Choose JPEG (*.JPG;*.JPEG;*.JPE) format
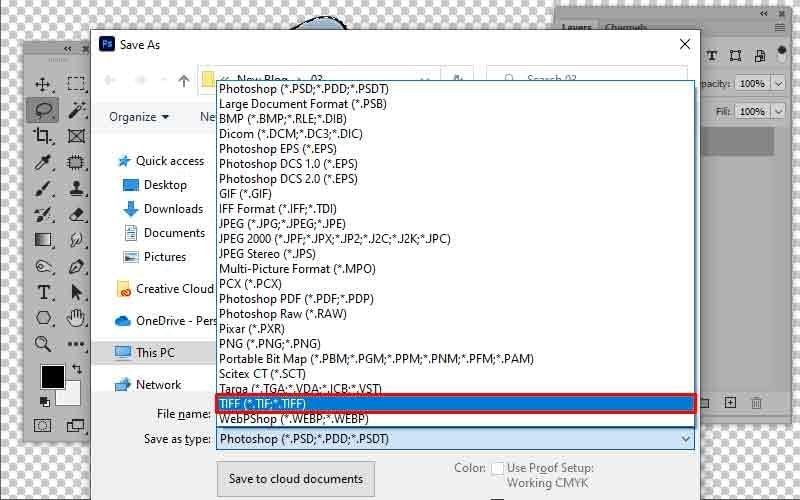The width and height of the screenshot is (800, 500). [x=456, y=223]
